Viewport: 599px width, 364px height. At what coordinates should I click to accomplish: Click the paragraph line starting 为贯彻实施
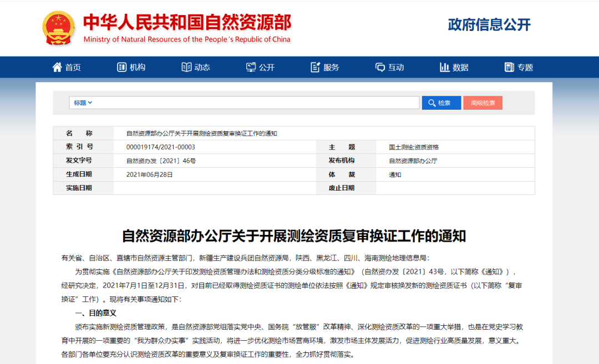295,271
